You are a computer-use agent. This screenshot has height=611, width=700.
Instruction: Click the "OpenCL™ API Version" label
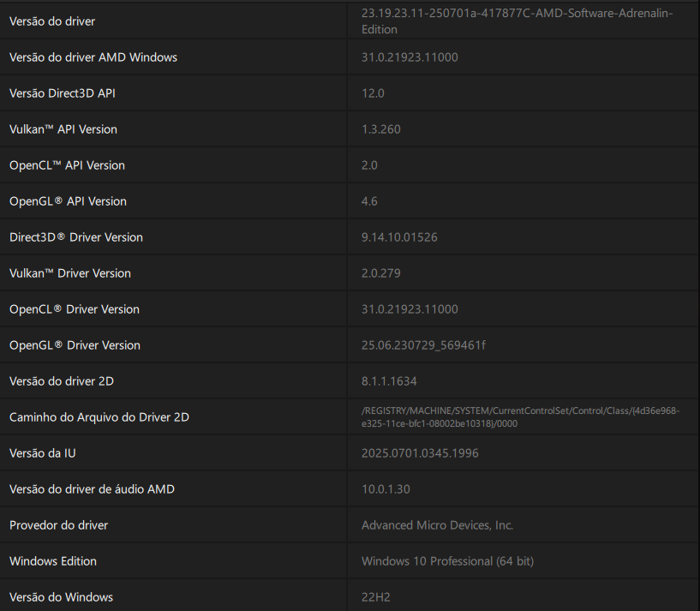click(67, 165)
